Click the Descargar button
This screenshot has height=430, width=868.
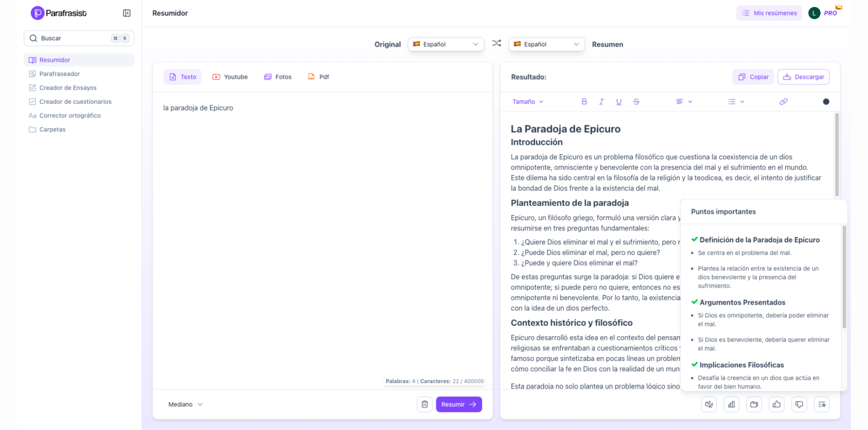803,77
